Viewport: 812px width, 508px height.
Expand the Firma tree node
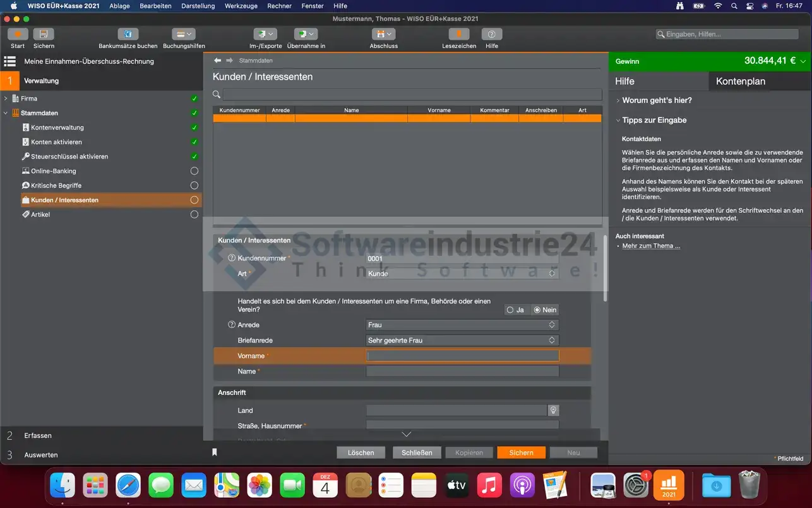pos(6,99)
